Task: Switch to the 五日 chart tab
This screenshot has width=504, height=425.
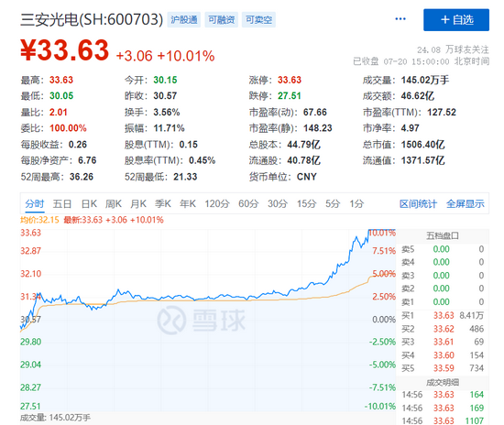Action: click(x=62, y=203)
